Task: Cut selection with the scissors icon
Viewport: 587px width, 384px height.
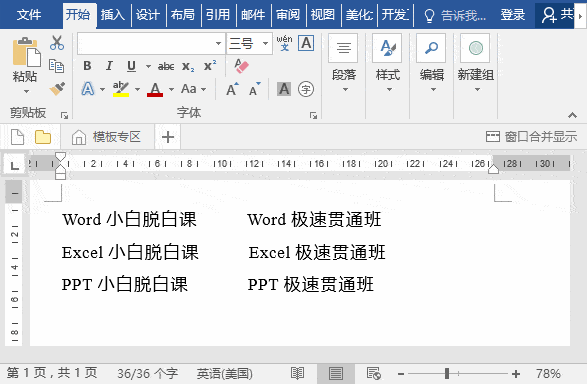Action: [57, 43]
